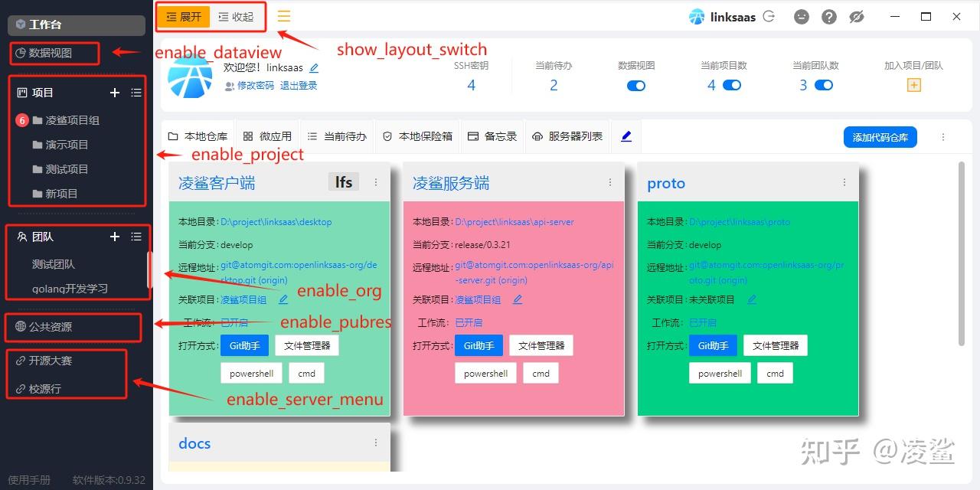The image size is (980, 490).
Task: Click the orange plus under 加入项目/团队
Action: pos(914,85)
